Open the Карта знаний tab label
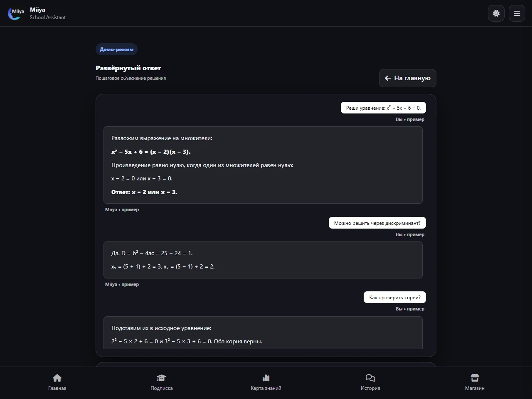Image resolution: width=532 pixels, height=399 pixels. point(266,388)
